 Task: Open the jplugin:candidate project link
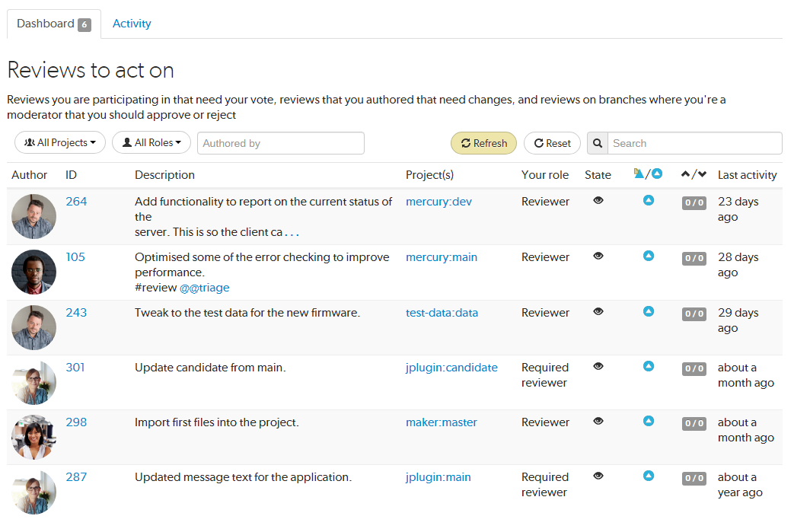[x=451, y=368]
